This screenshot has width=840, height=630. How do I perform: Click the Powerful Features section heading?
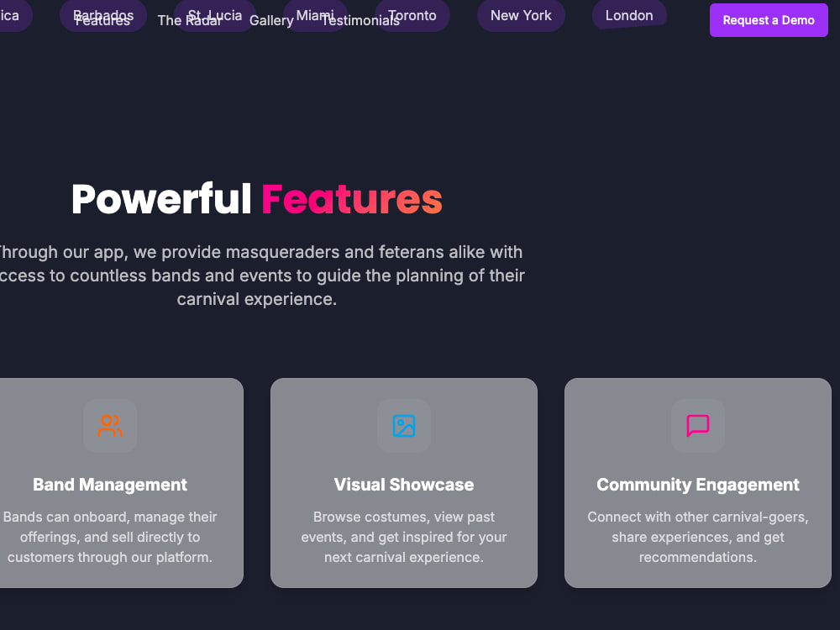256,199
